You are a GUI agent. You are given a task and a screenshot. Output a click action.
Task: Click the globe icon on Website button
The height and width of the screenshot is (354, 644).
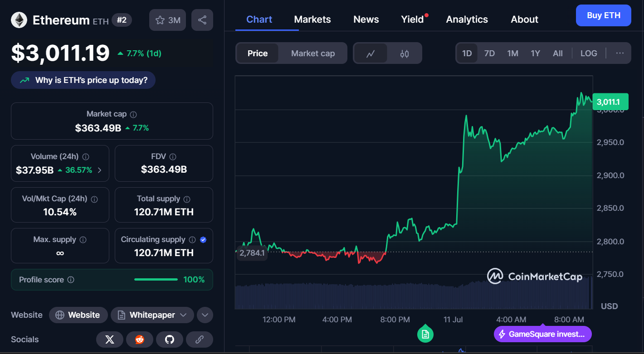59,315
